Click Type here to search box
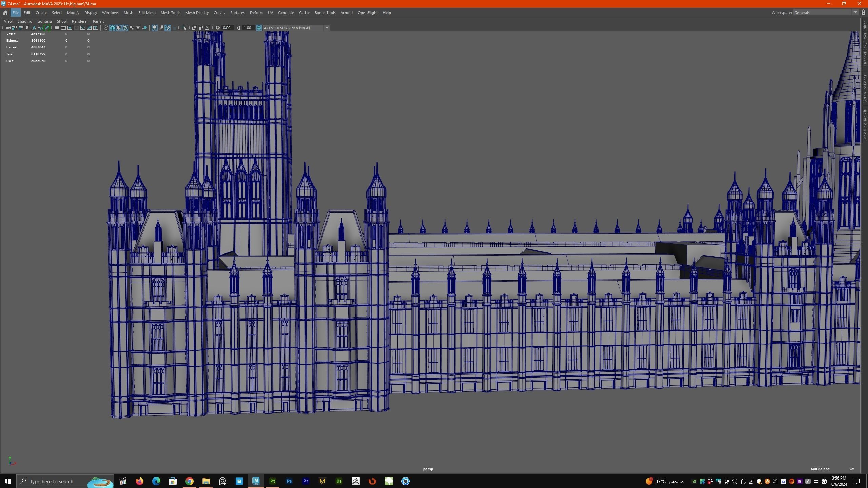This screenshot has width=868, height=488. [x=65, y=481]
